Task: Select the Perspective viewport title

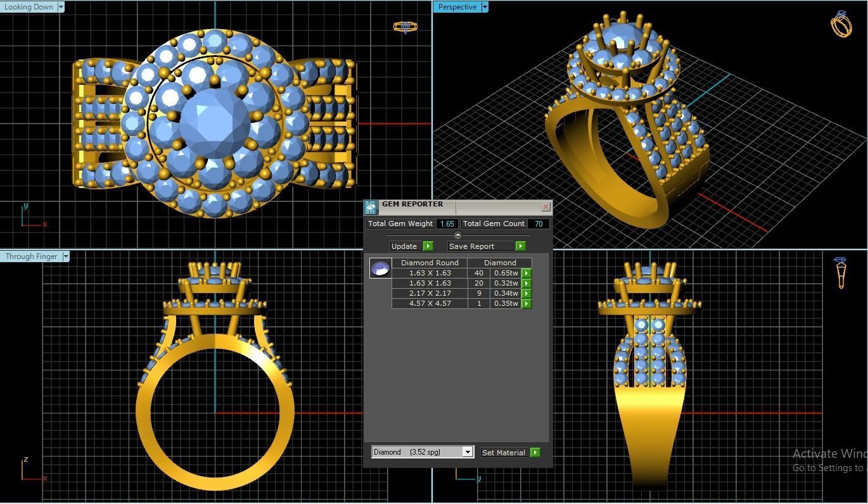Action: tap(457, 7)
